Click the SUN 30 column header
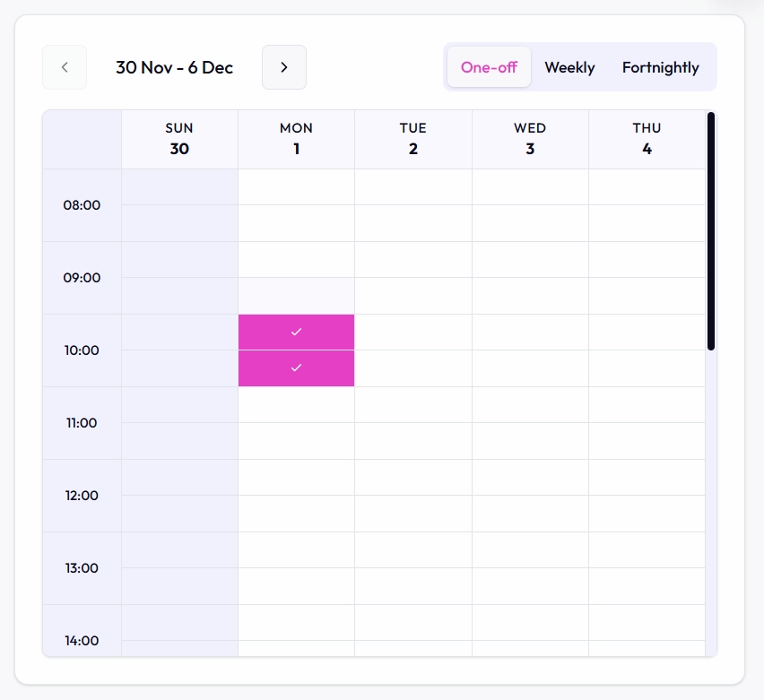Viewport: 764px width, 700px height. tap(179, 139)
